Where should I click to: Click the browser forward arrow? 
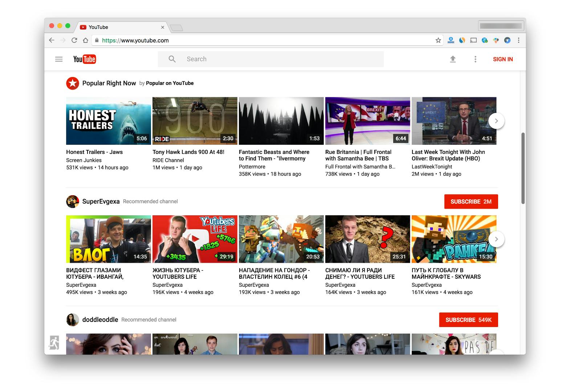(63, 40)
